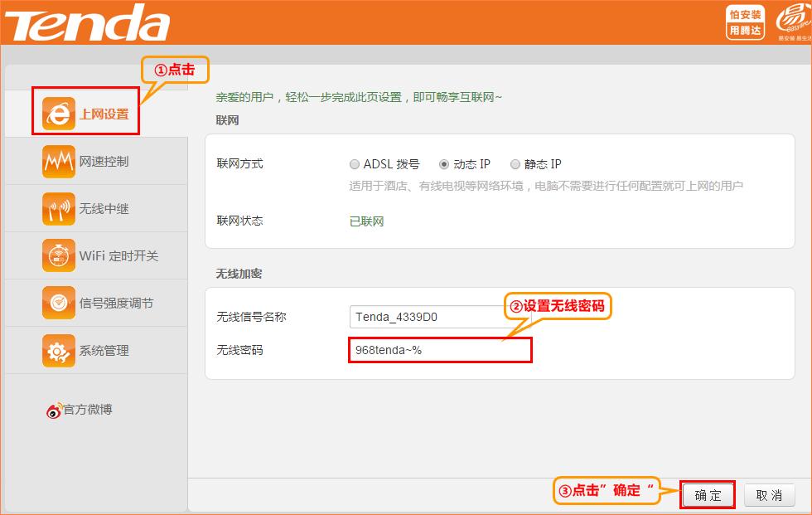Click the 确定 button
812x515 pixels.
(x=708, y=495)
